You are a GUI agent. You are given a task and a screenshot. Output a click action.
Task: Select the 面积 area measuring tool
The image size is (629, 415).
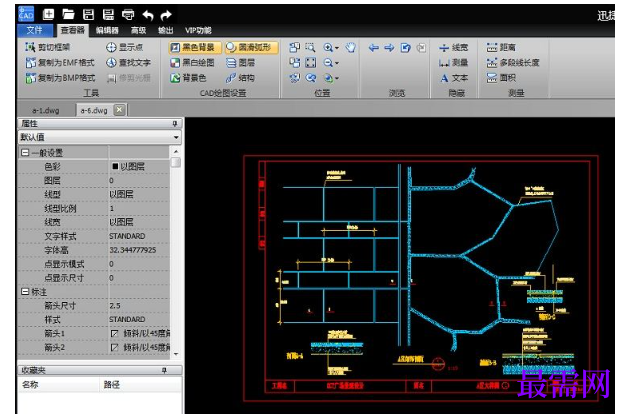[501, 78]
